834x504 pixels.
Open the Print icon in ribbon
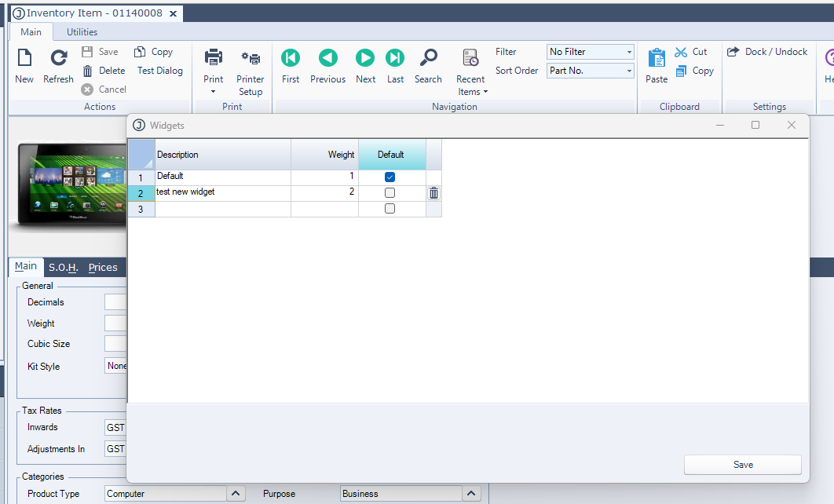click(213, 59)
